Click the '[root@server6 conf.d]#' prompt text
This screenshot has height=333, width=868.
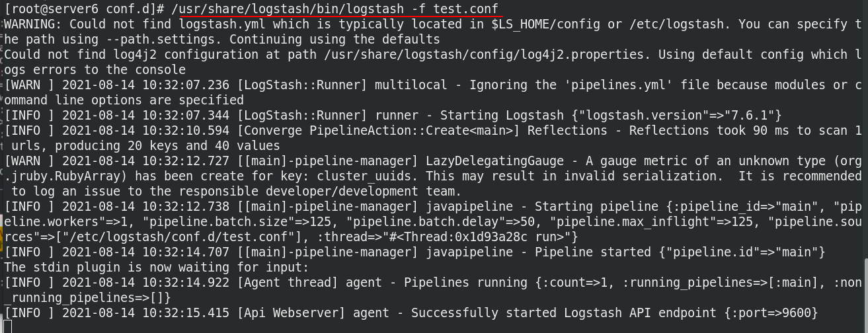coord(85,9)
